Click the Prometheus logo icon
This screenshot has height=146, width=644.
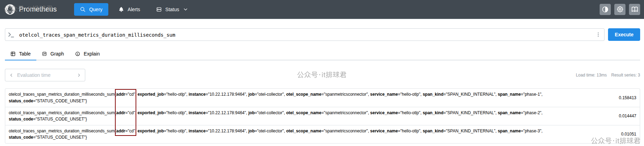click(x=10, y=9)
